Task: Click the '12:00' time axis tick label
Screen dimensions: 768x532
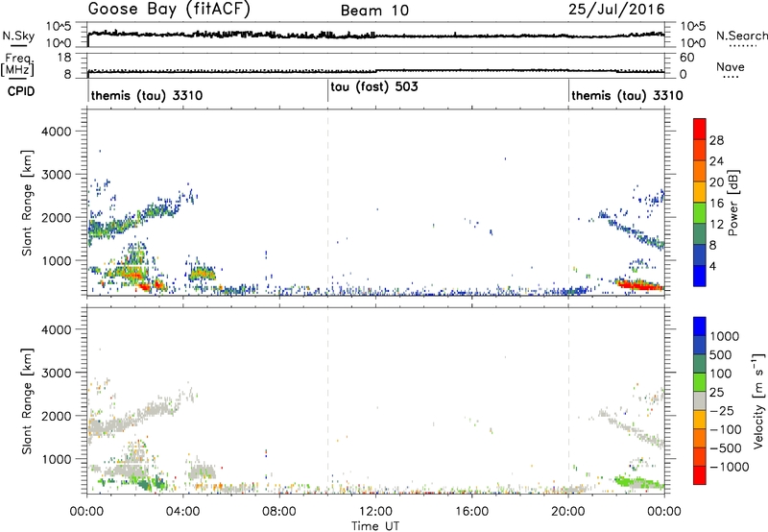Action: click(x=375, y=512)
